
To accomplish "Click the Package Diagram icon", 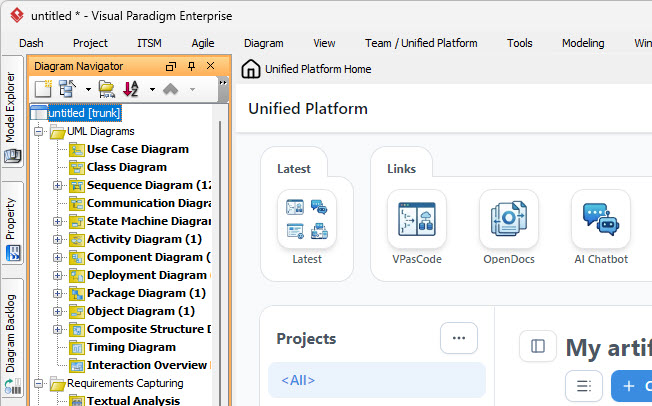I will pyautogui.click(x=77, y=293).
